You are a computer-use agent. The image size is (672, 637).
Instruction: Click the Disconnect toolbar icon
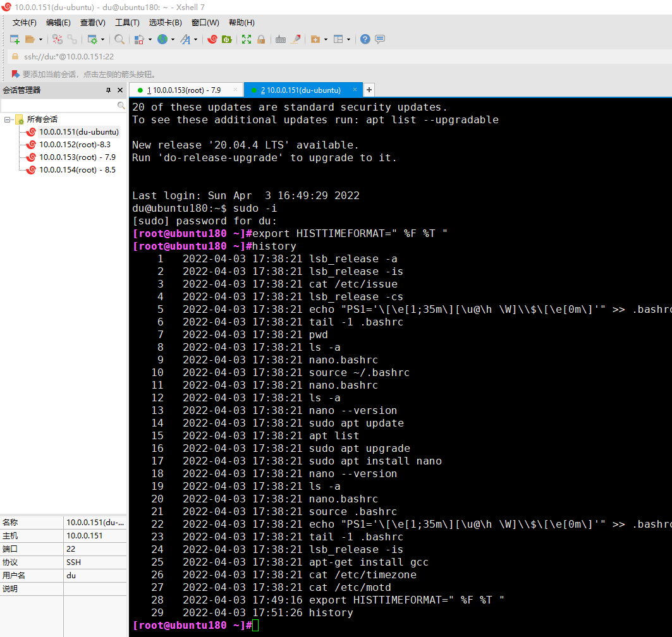[x=58, y=39]
